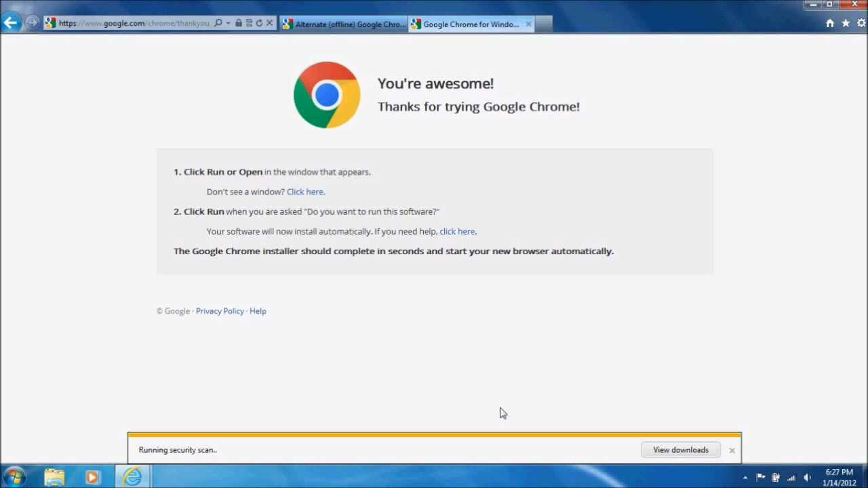
Task: Click the Show desktop strip on the taskbar
Action: pyautogui.click(x=865, y=477)
